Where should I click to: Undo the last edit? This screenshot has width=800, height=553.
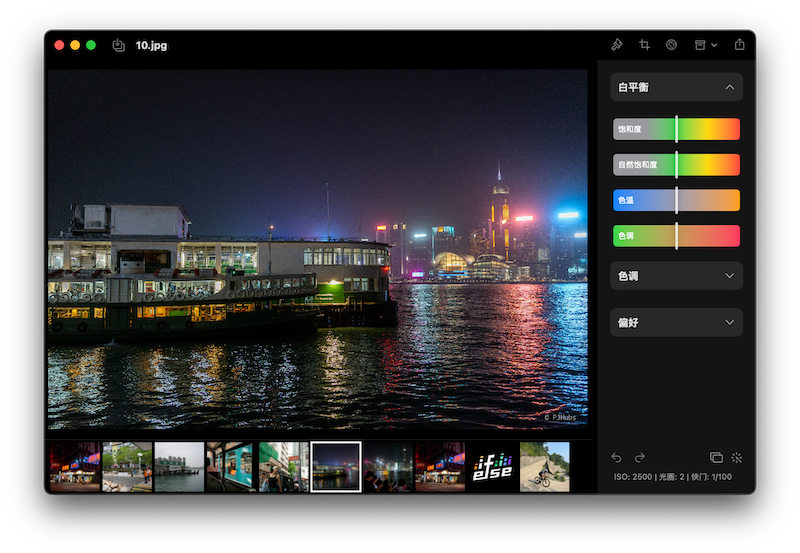coord(617,457)
